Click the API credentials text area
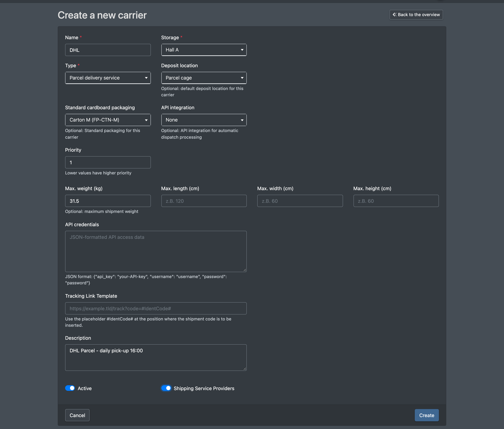504x429 pixels. tap(156, 251)
